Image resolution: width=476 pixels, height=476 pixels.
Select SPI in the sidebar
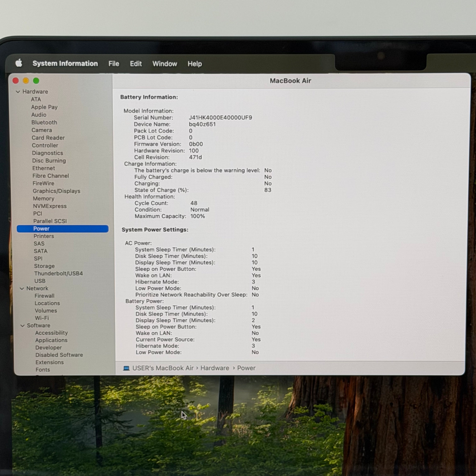click(38, 258)
